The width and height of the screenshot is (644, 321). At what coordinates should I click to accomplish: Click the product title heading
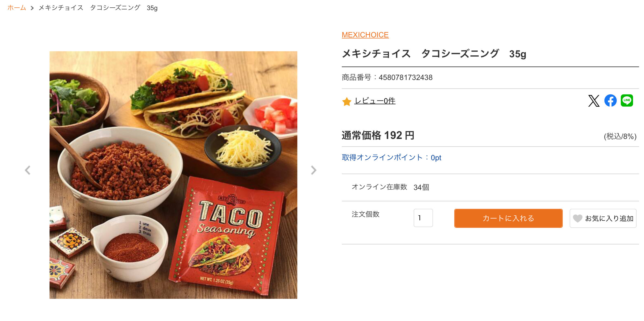click(x=434, y=54)
